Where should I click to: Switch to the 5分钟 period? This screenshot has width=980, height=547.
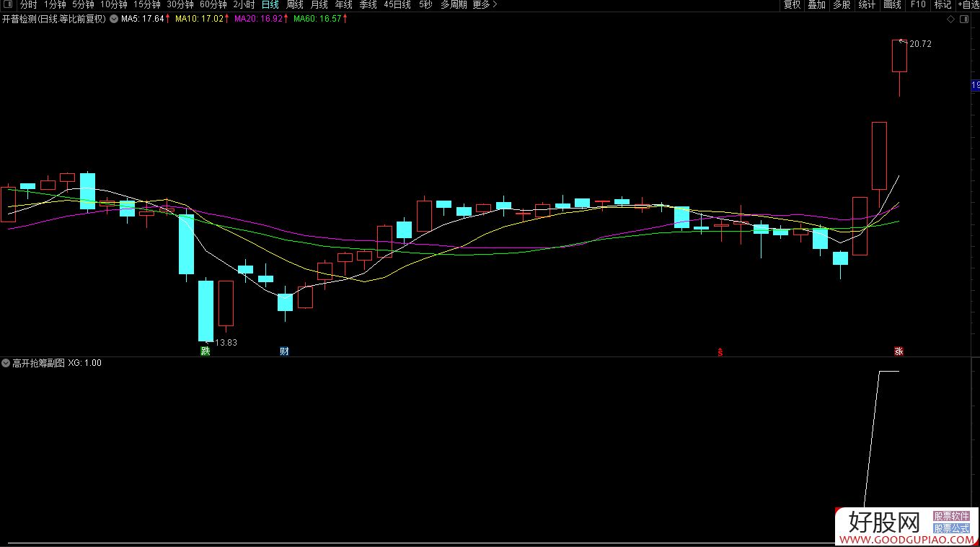click(83, 5)
